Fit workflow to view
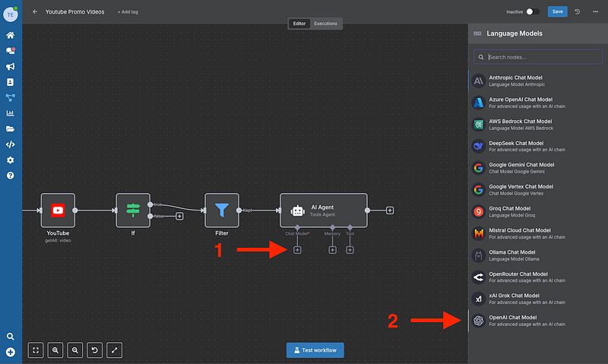This screenshot has width=608, height=364. (x=36, y=350)
